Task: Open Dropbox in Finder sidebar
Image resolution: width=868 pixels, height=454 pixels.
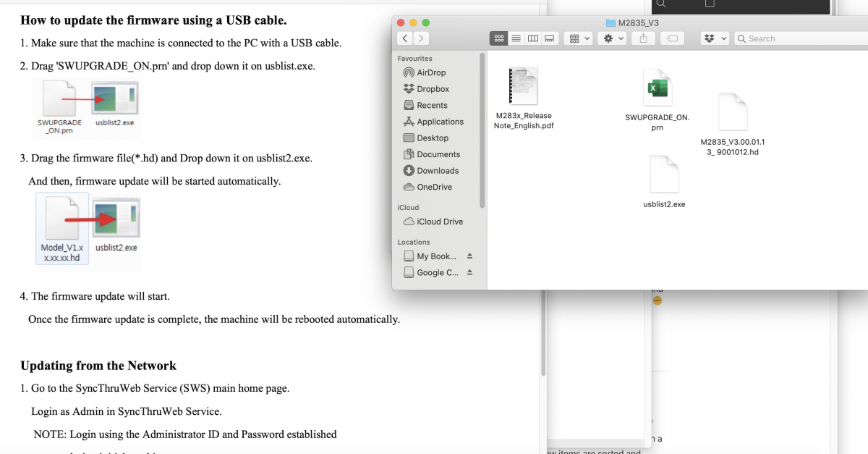Action: point(433,89)
